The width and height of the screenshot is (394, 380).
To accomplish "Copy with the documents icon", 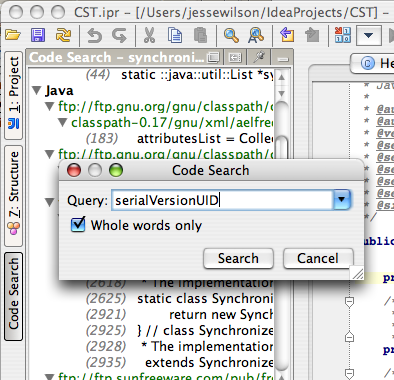I will [x=175, y=35].
